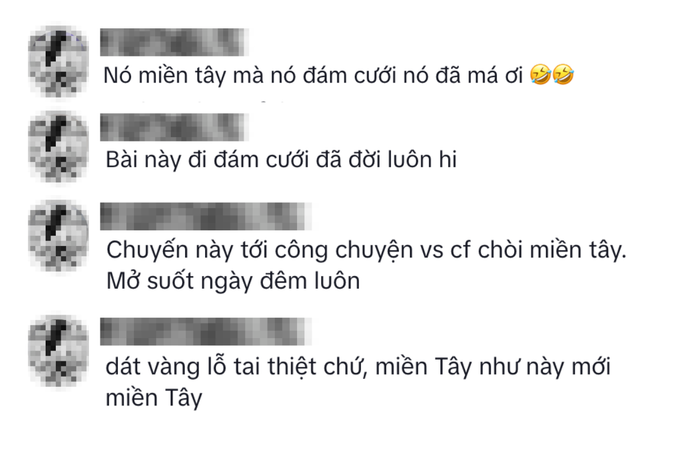Click the first rolling-laughing emoji in top comment

(540, 75)
